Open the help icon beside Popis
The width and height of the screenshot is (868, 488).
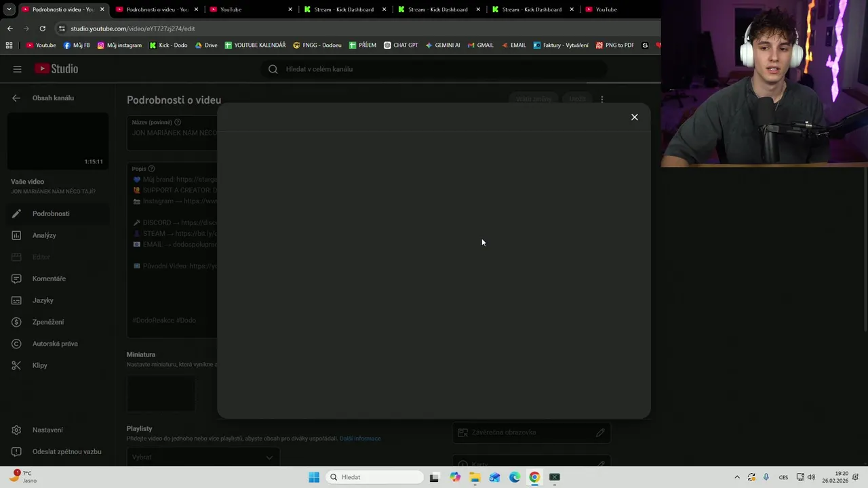coord(151,169)
